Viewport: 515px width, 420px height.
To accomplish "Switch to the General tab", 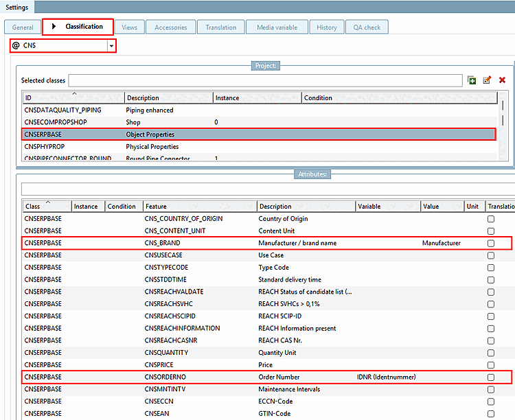I will tap(23, 27).
